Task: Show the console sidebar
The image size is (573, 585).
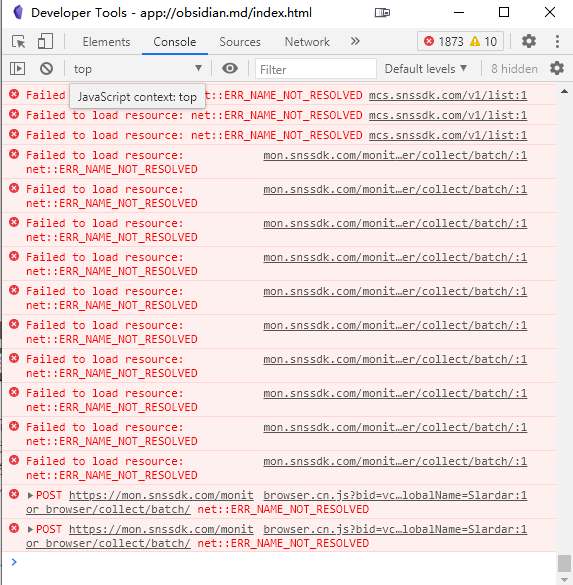Action: point(18,69)
